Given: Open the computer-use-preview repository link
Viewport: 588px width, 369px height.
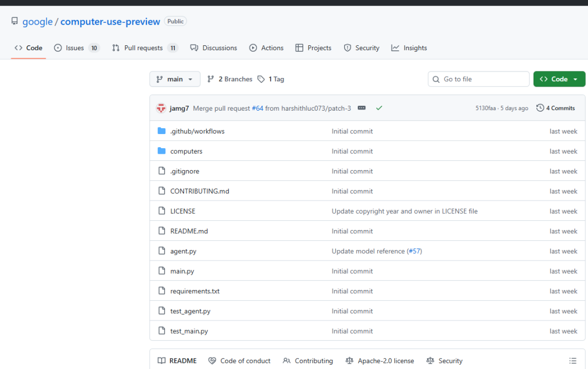Looking at the screenshot, I should tap(110, 22).
